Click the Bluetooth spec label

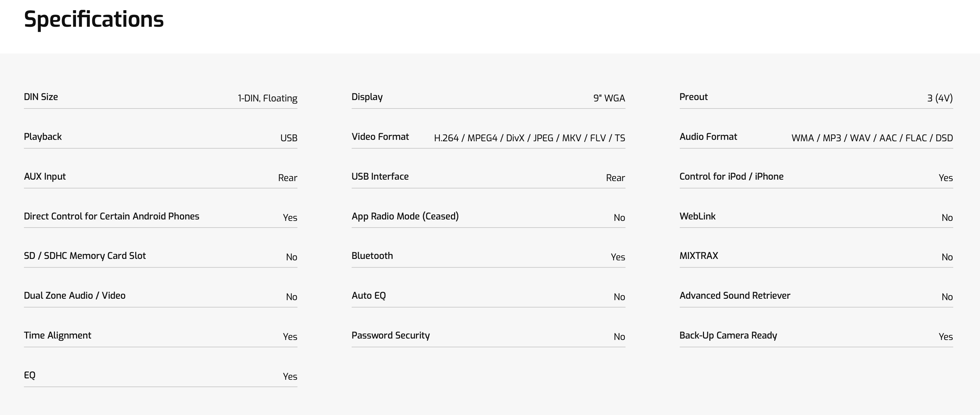click(372, 255)
